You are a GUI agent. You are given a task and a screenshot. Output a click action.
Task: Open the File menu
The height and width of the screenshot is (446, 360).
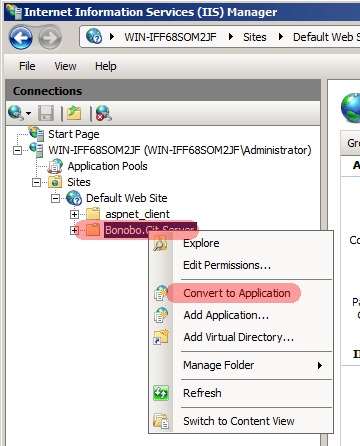click(27, 66)
